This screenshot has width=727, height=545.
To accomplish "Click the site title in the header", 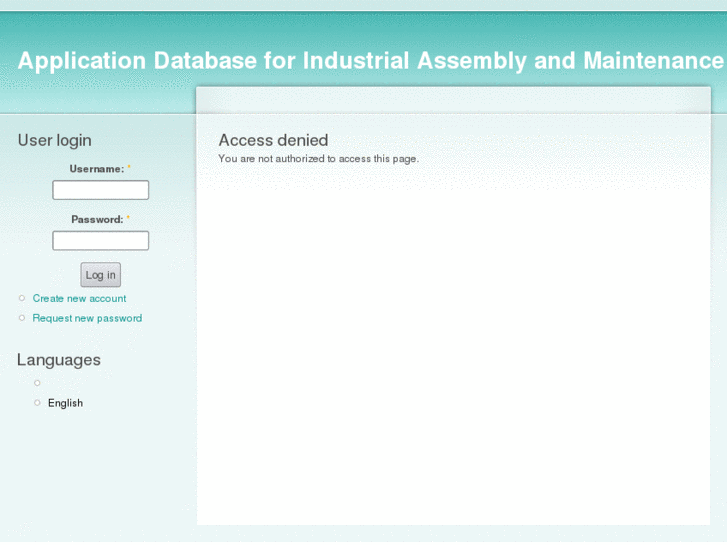I will (370, 61).
